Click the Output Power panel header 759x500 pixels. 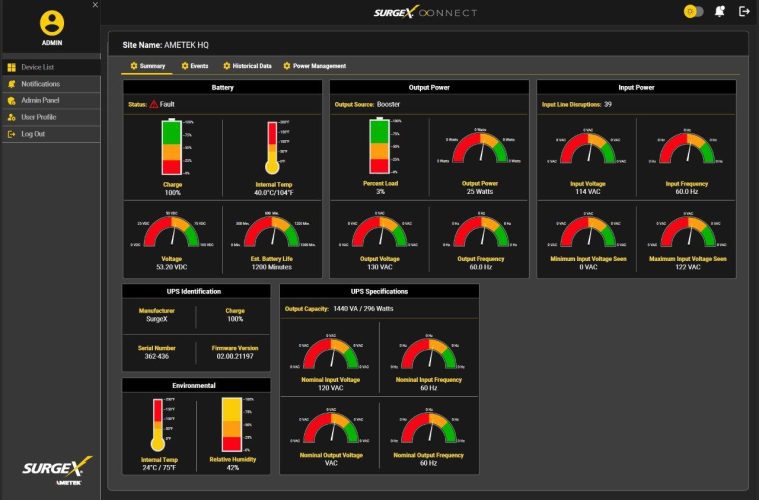click(x=429, y=87)
